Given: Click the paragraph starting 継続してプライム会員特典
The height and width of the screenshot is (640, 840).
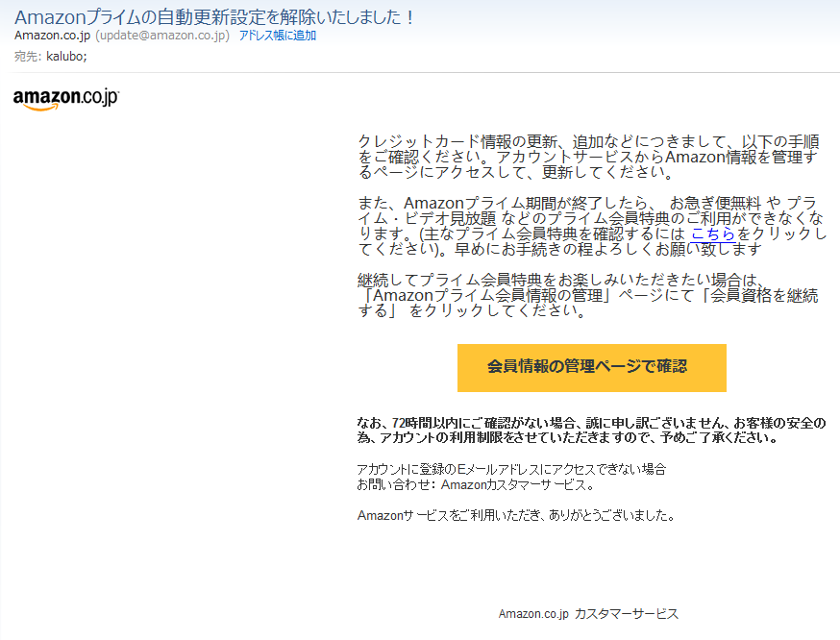Looking at the screenshot, I should tap(588, 295).
